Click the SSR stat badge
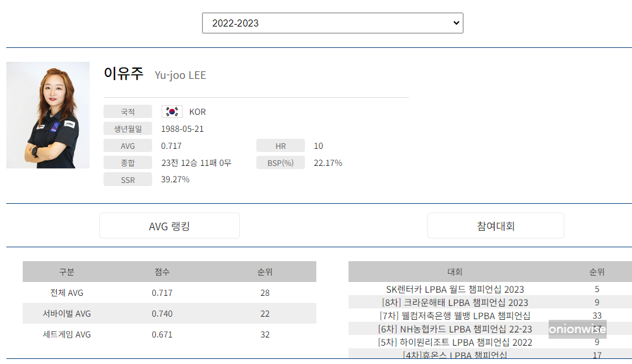Viewport: 632px width, 364px height. click(x=128, y=179)
